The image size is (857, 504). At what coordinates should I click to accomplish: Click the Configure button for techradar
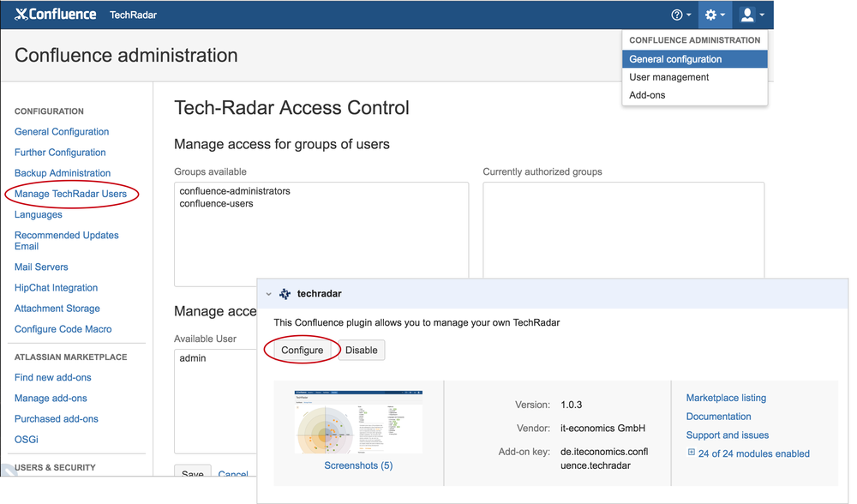click(x=302, y=350)
